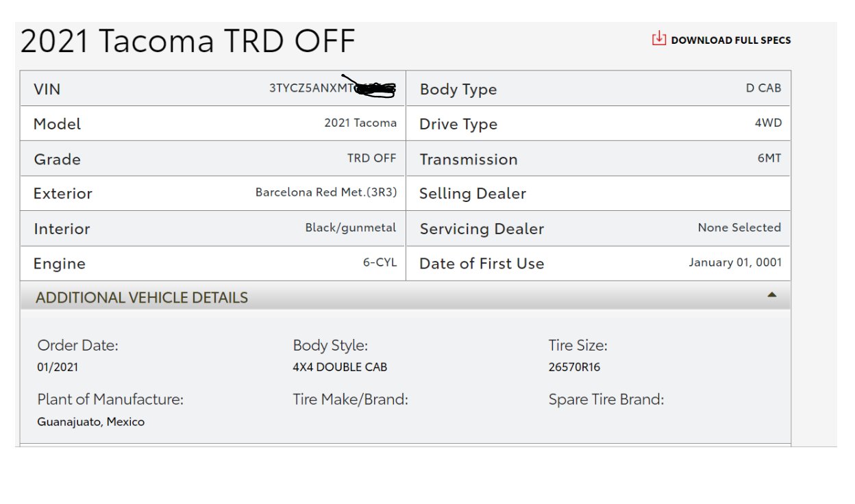This screenshot has height=504, width=855.
Task: Click the None Selected servicing dealer value
Action: click(x=739, y=227)
